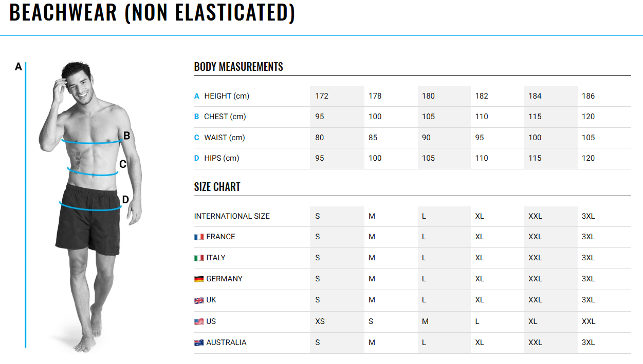Click the chest marker B on model

coord(126,136)
